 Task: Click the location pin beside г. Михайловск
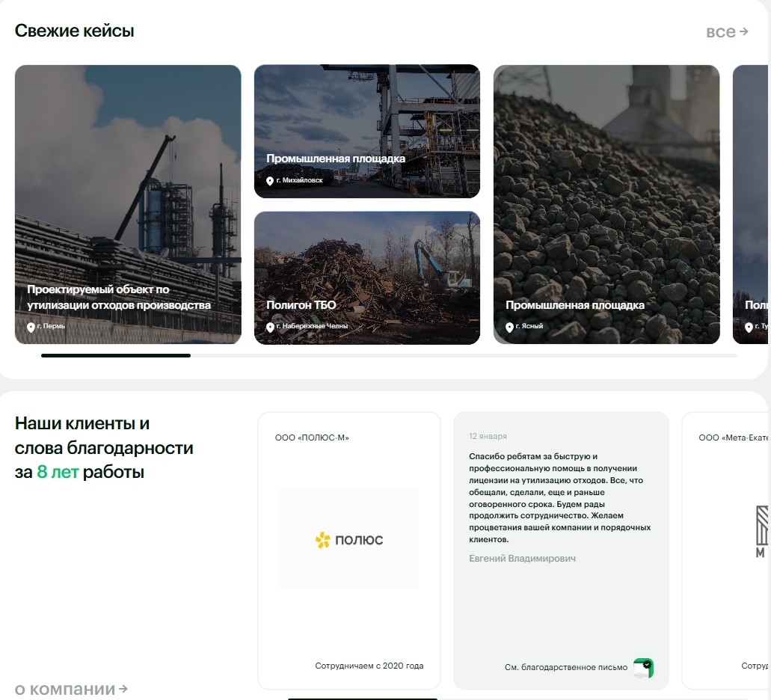point(269,182)
